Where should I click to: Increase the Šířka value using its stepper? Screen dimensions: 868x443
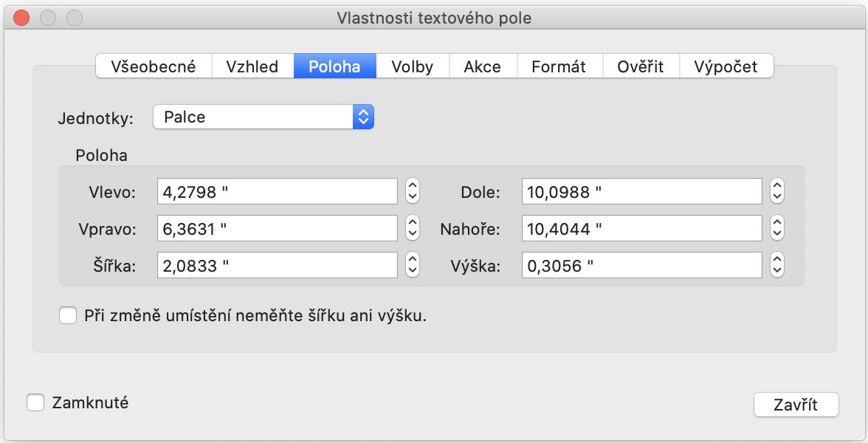412,260
